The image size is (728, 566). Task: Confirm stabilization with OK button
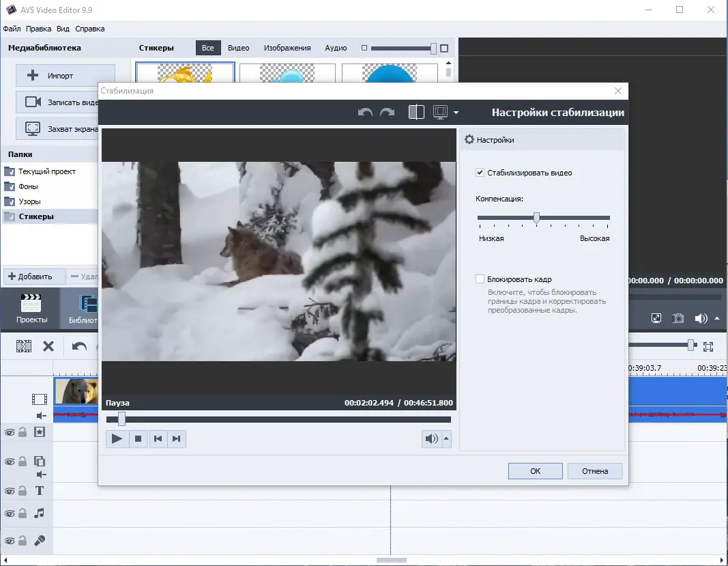pyautogui.click(x=535, y=471)
